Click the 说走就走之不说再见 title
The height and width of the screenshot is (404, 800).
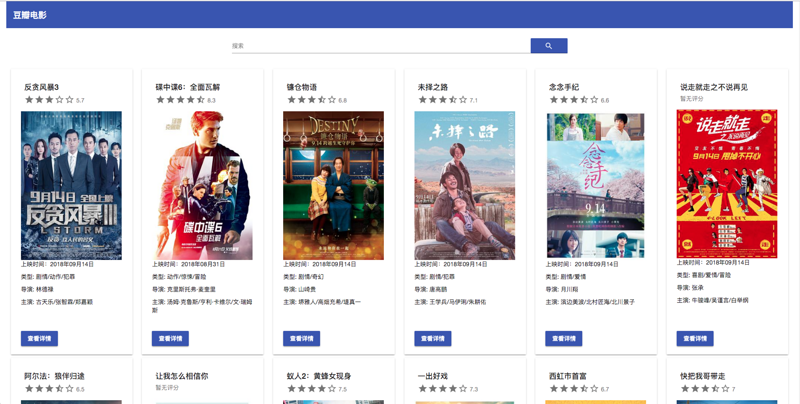(714, 87)
